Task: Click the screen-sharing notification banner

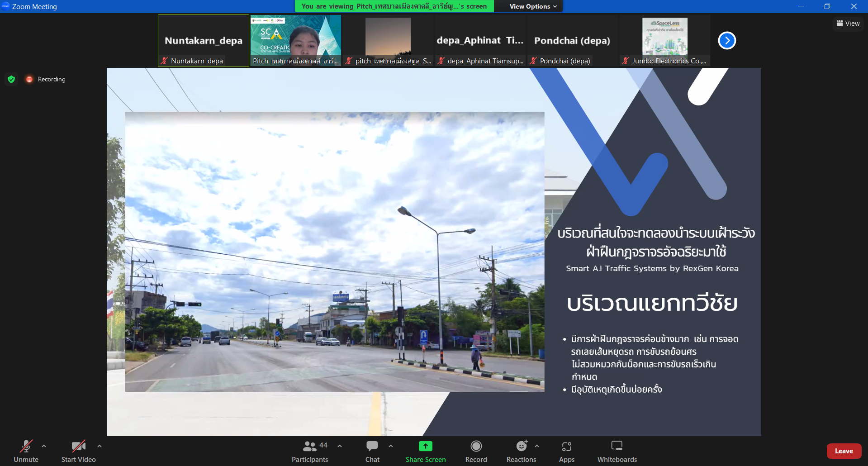Action: pyautogui.click(x=394, y=6)
